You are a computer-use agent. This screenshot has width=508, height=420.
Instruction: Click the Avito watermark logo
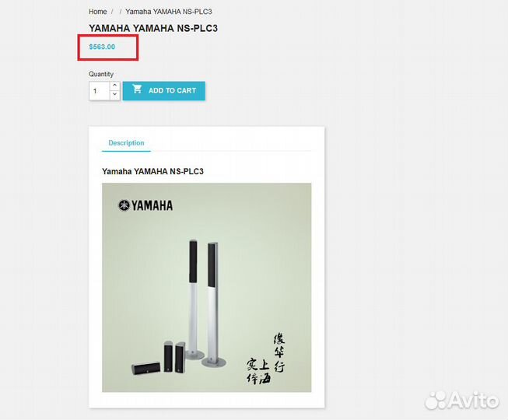[462, 401]
